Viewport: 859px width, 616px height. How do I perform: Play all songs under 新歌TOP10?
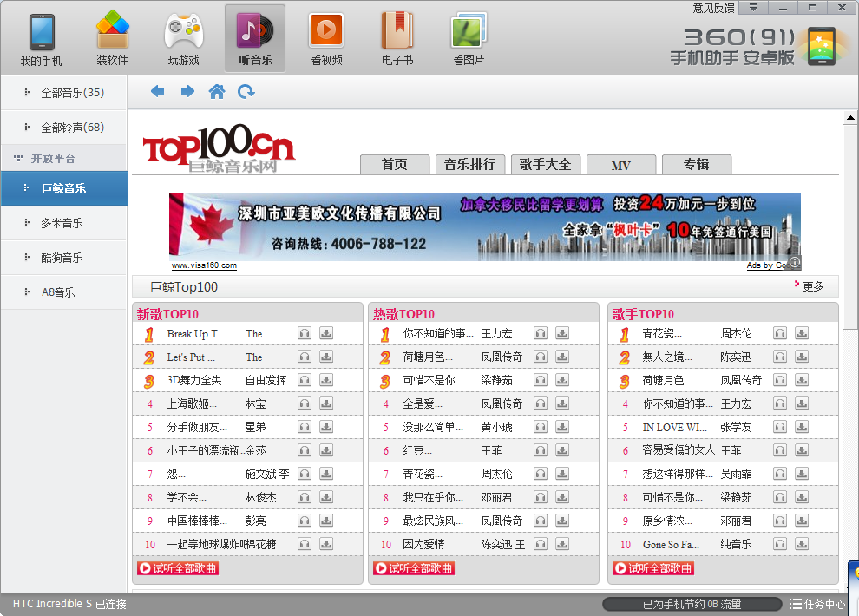178,568
